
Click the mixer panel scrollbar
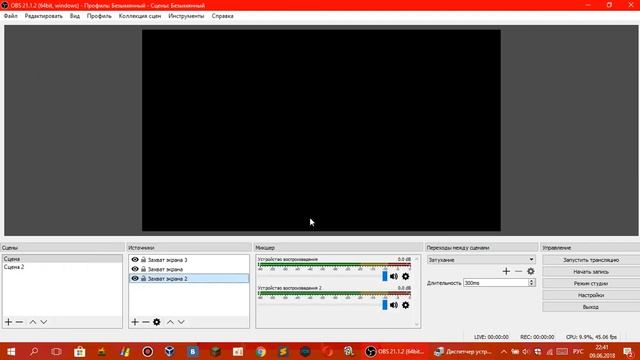pyautogui.click(x=416, y=291)
